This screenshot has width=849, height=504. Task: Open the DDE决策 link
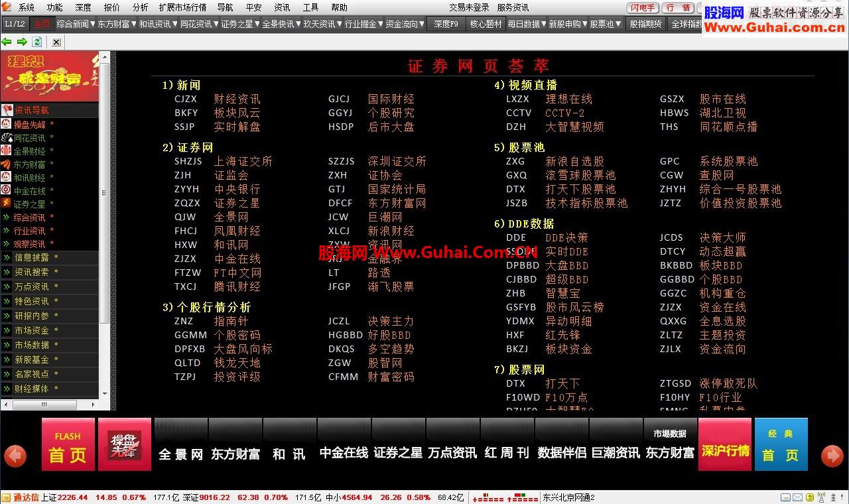566,237
